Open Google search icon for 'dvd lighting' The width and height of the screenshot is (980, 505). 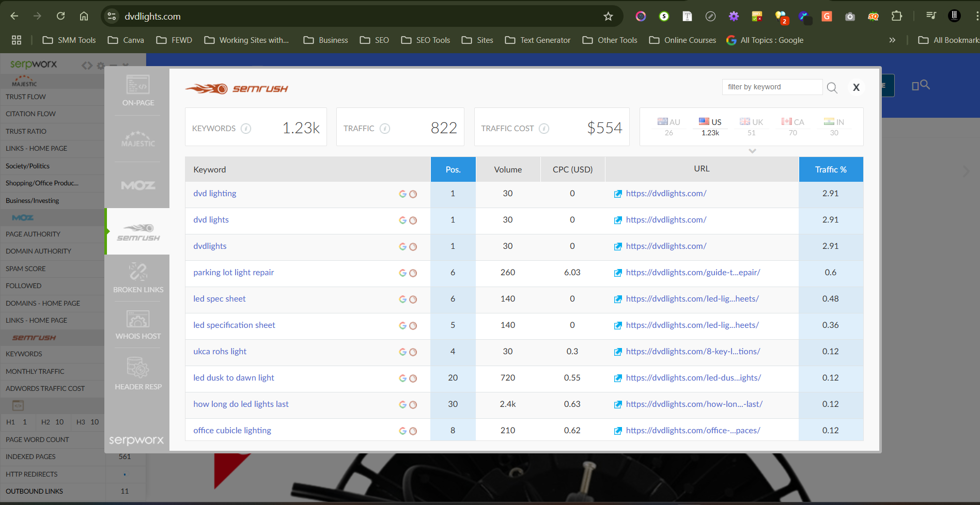coord(402,194)
